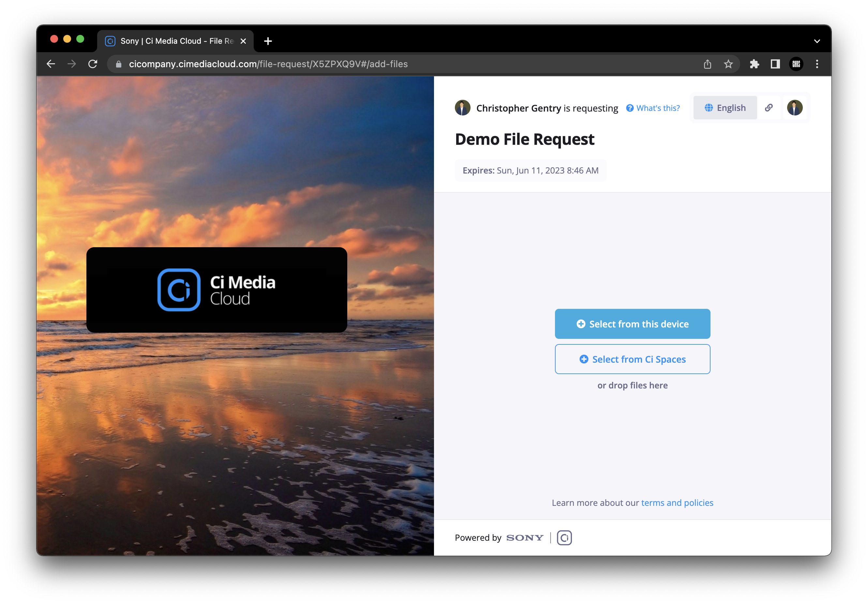Open the browser extensions puzzle icon
The image size is (868, 604).
754,64
